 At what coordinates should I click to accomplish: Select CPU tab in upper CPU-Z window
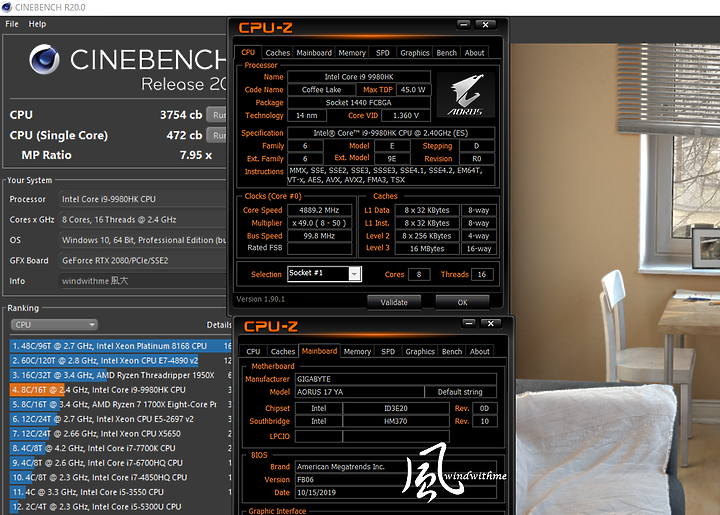point(248,52)
